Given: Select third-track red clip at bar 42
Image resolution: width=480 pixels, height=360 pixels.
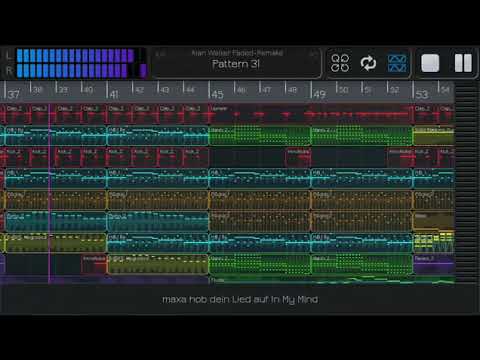Looking at the screenshot, I should pos(145,157).
